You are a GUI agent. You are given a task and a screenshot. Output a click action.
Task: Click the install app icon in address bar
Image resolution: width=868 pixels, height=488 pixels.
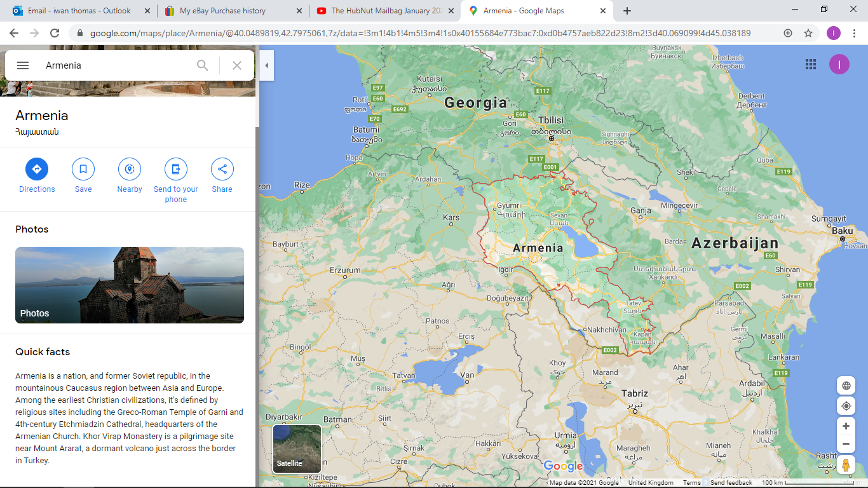click(x=788, y=33)
